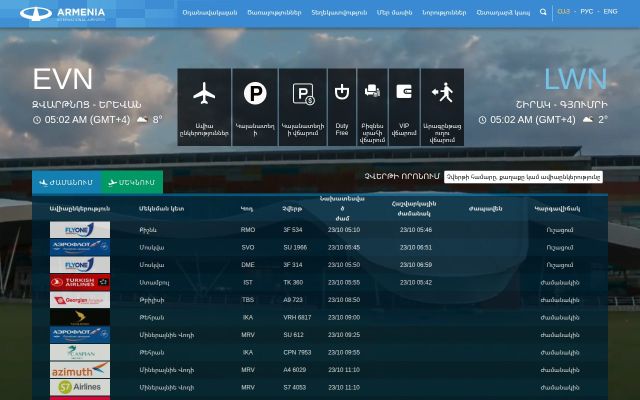Open the Duty Free tile

point(342,107)
